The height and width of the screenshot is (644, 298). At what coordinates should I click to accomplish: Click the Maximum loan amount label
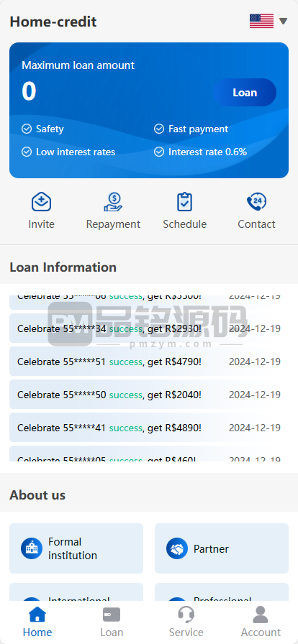pyautogui.click(x=78, y=65)
